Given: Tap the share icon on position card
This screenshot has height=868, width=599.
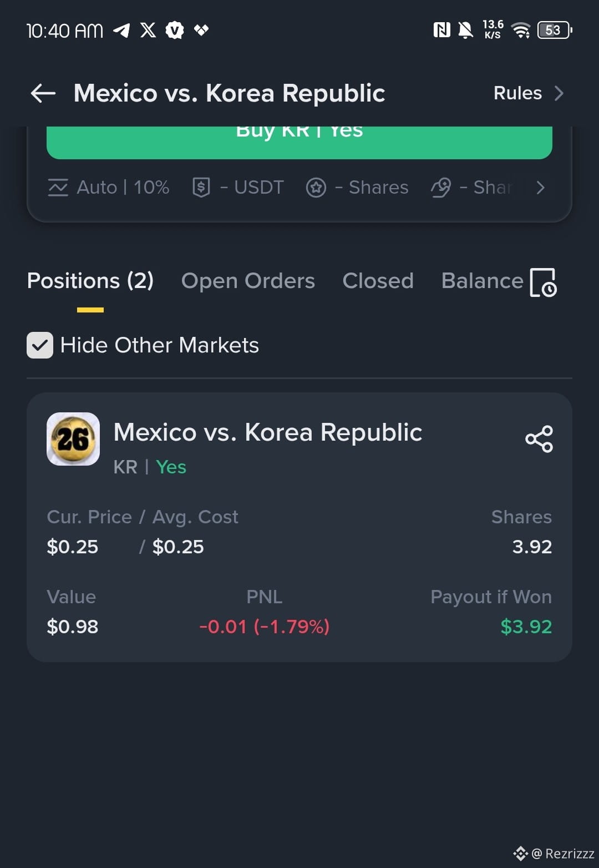Looking at the screenshot, I should click(x=539, y=439).
